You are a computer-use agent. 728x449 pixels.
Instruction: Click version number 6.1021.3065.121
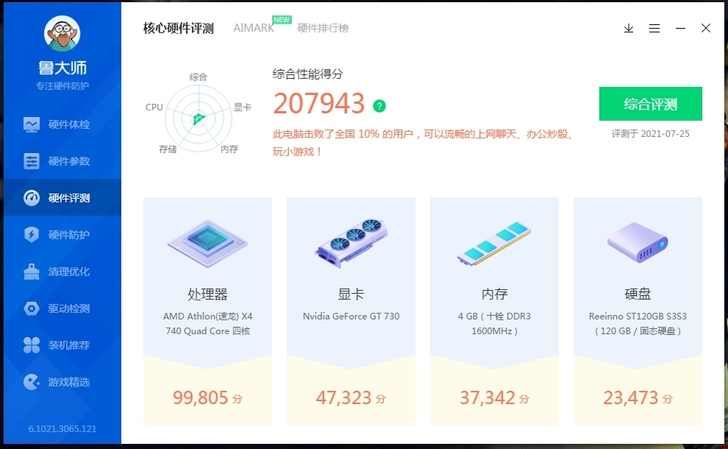pyautogui.click(x=62, y=429)
